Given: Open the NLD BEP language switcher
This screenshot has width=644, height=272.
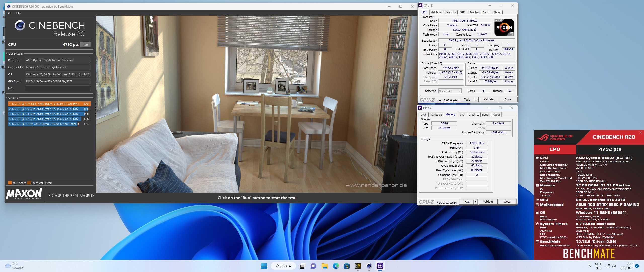Looking at the screenshot, I should pos(598,266).
